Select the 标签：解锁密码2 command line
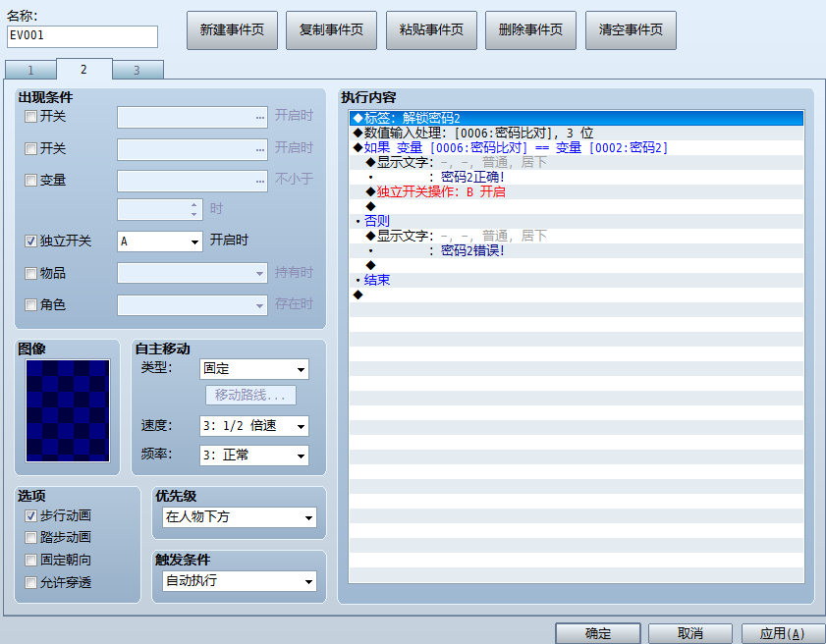 point(577,118)
